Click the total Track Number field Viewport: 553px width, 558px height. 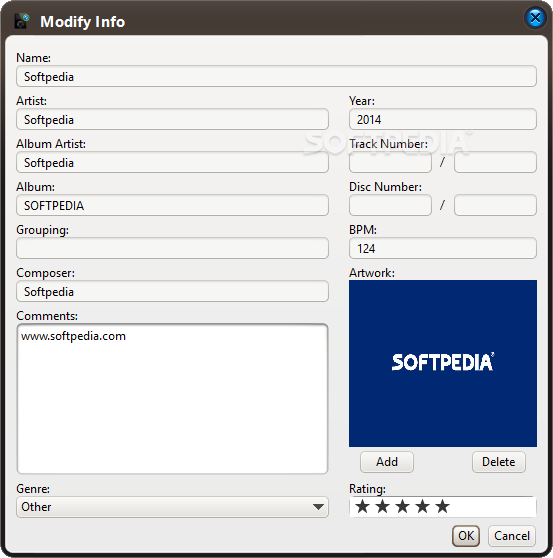(x=495, y=162)
